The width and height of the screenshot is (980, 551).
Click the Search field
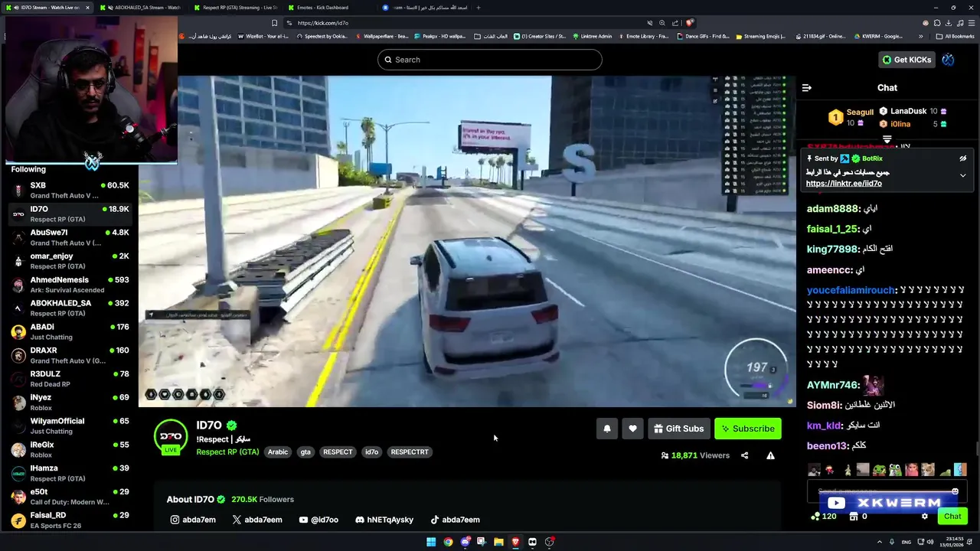(x=489, y=60)
